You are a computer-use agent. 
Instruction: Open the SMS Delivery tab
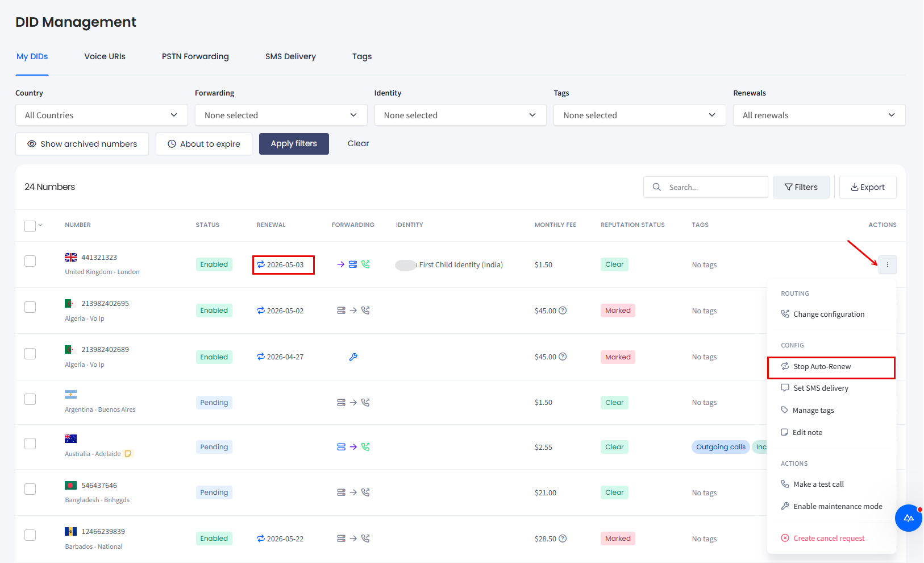point(290,56)
